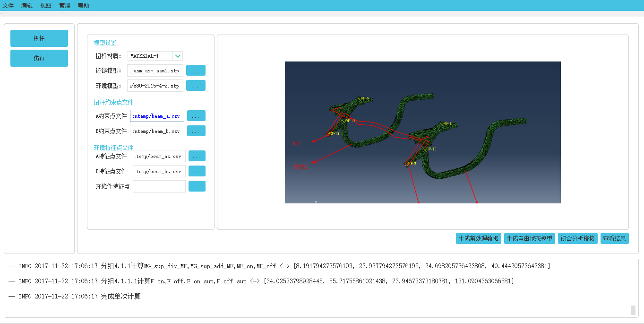The width and height of the screenshot is (644, 324).
Task: Select the 扭杆 sidebar button
Action: tap(39, 38)
